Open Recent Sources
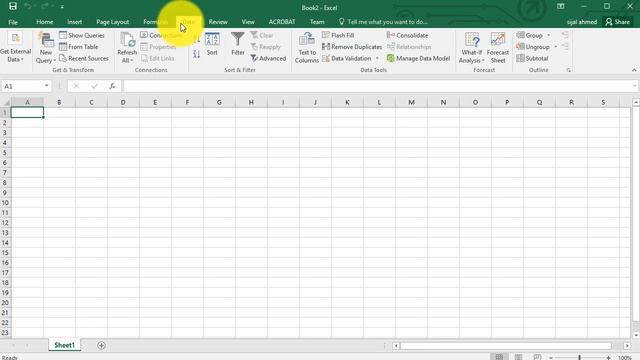This screenshot has height=360, width=640. [84, 58]
